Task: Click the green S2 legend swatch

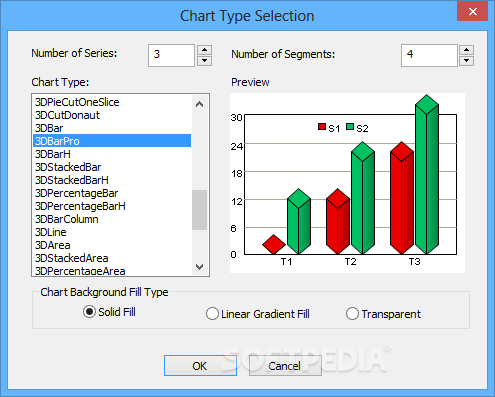Action: pos(350,127)
